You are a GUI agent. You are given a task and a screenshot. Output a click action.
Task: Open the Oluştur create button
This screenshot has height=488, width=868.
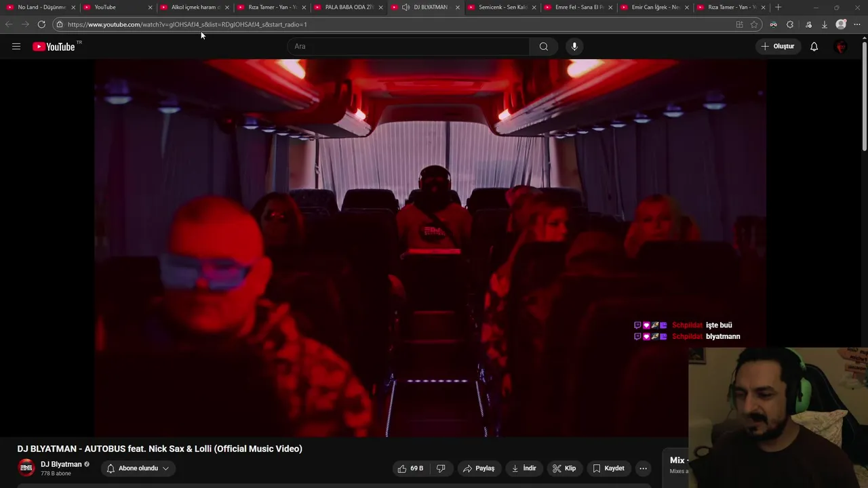point(777,47)
